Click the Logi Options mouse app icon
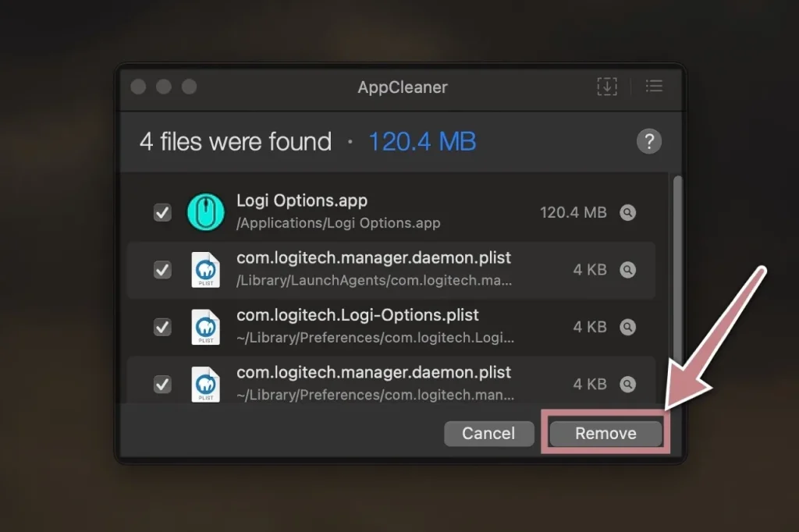 [206, 212]
